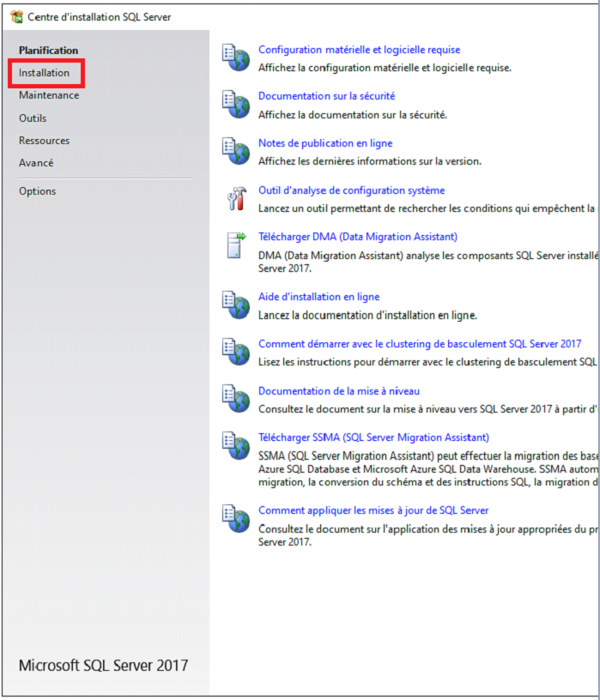The image size is (600, 700).
Task: Click the SQL Server setup icon in title bar
Action: (17, 17)
